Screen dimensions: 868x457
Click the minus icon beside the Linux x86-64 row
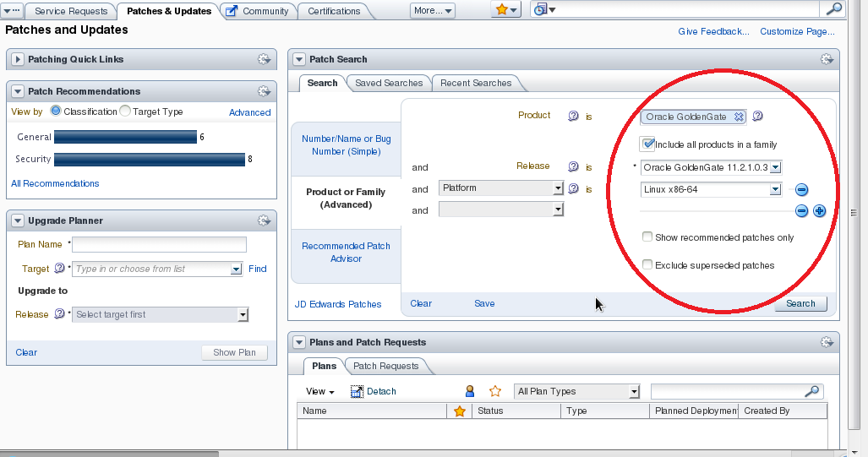point(802,190)
